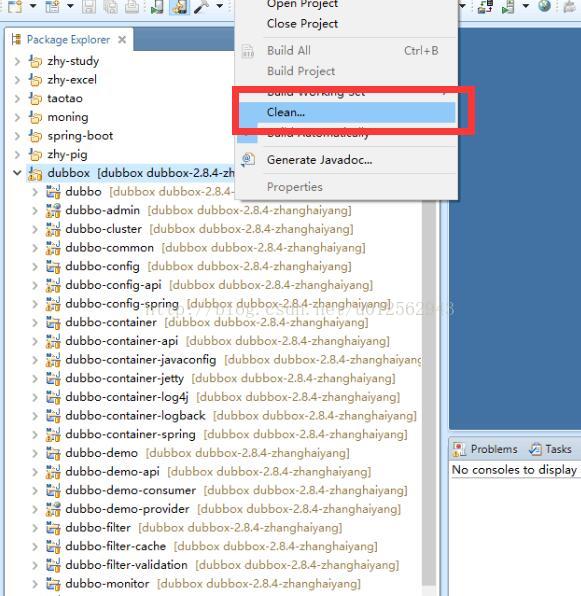Select the dubbo-config-spring module
581x596 pixels.
coord(122,303)
